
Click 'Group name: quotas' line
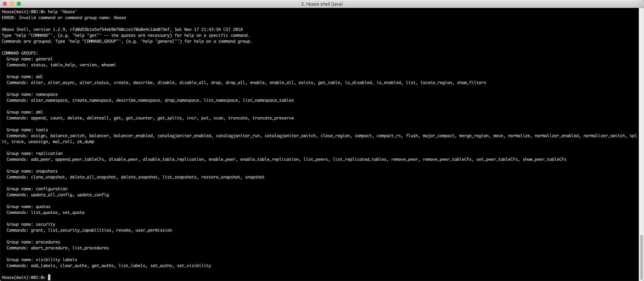(29, 207)
